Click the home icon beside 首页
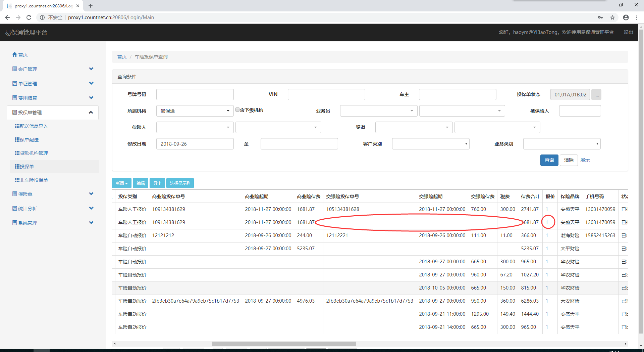The height and width of the screenshot is (352, 644). (x=14, y=54)
